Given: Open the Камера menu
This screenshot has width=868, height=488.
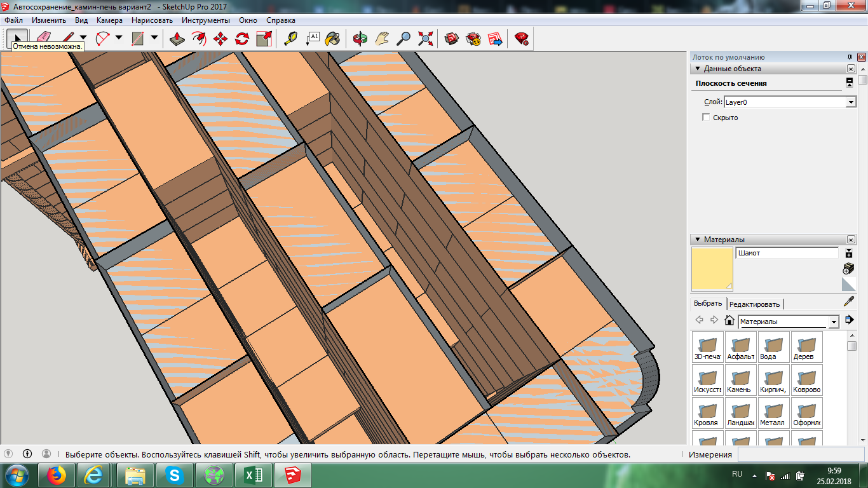Looking at the screenshot, I should click(x=109, y=20).
